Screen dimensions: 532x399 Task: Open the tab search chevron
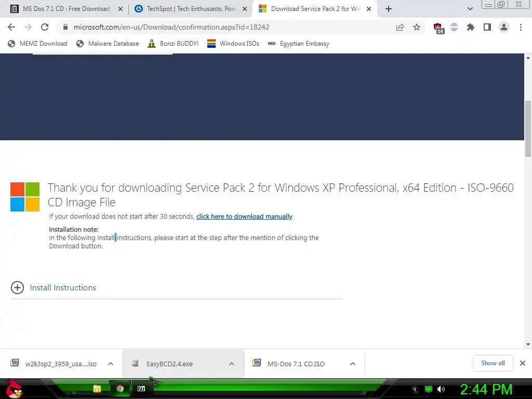(470, 9)
